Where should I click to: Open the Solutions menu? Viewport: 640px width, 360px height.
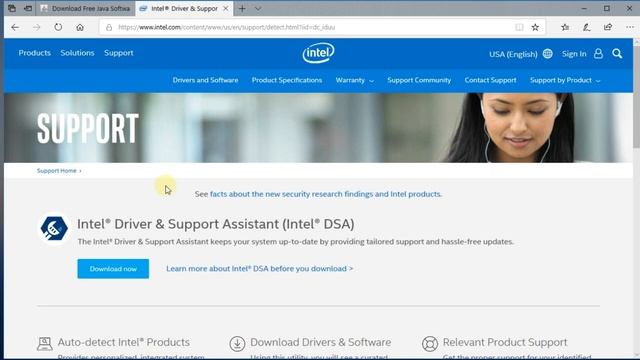[77, 53]
